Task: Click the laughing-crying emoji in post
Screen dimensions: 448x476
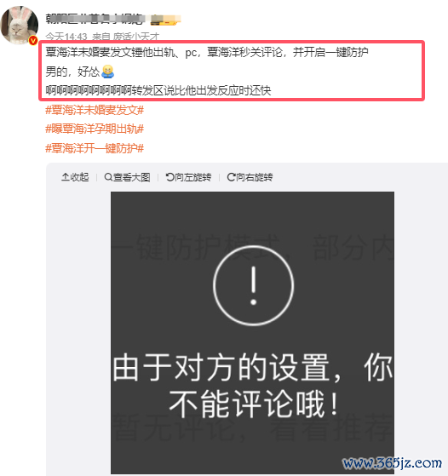Action: pyautogui.click(x=107, y=72)
